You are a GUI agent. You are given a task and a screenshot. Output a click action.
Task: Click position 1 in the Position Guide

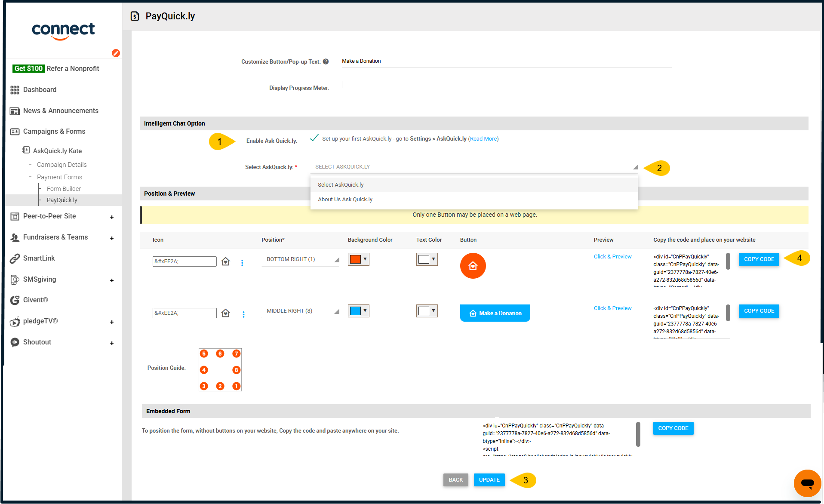(x=236, y=386)
